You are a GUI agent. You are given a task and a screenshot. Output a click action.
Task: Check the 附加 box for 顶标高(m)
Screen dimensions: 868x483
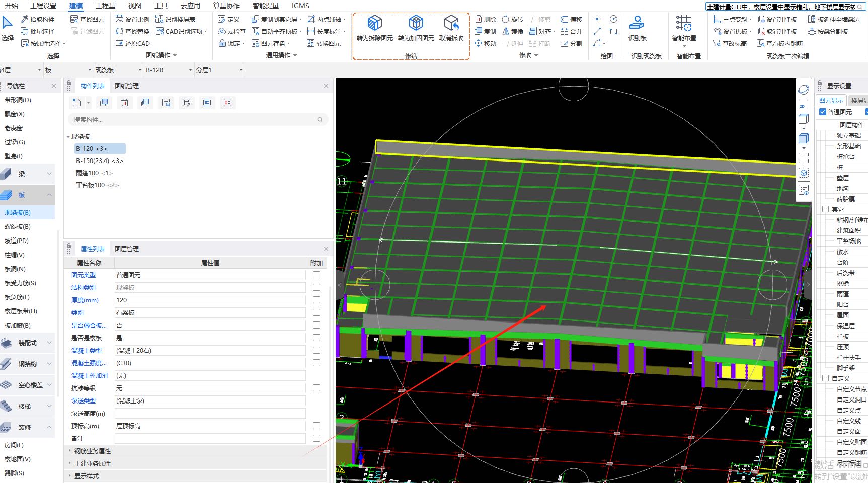coord(317,426)
